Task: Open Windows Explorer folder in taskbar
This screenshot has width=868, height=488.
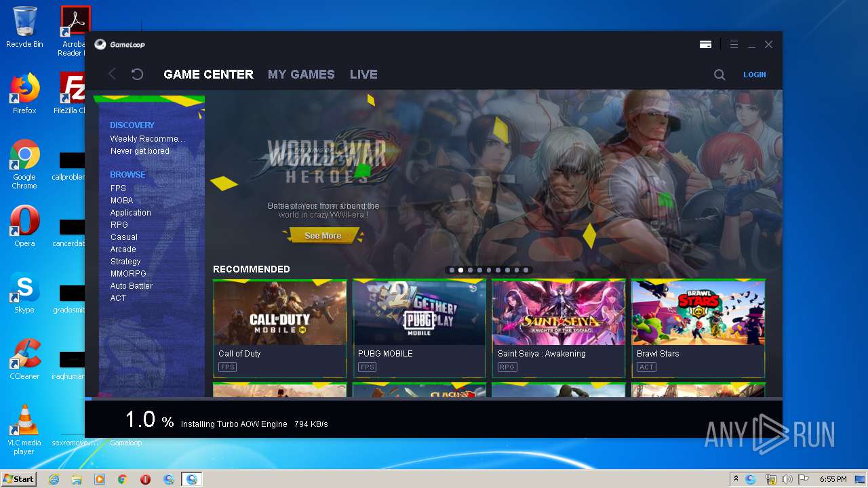Action: (x=77, y=479)
